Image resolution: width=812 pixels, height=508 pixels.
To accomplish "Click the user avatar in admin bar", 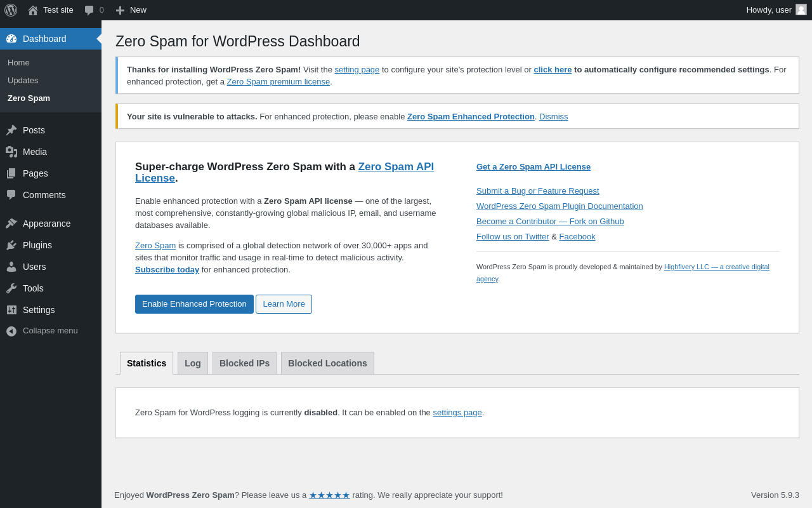I will tap(801, 10).
